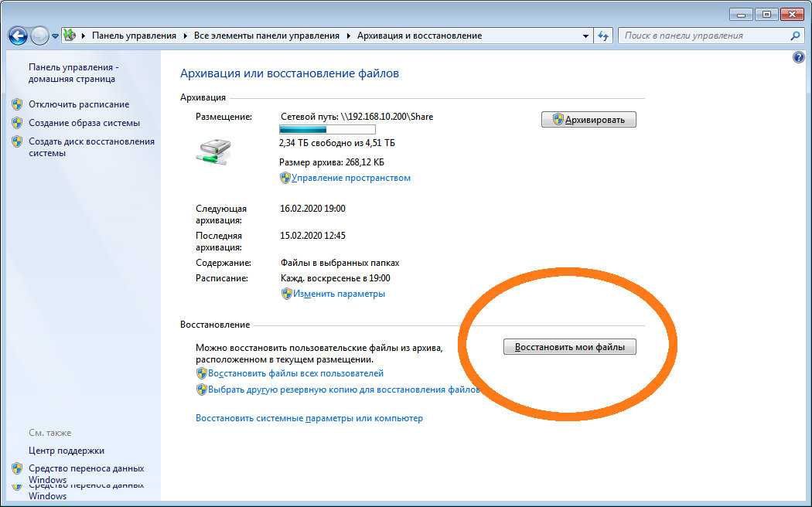Screen dimensions: 812x507
Task: Click the Control Panel icon in address bar
Action: tap(70, 36)
